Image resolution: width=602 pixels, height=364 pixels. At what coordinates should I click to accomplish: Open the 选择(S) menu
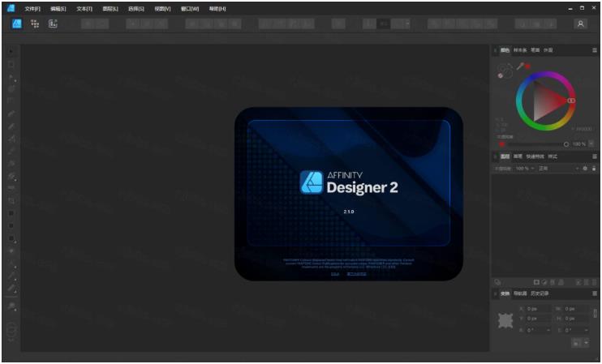click(x=136, y=8)
